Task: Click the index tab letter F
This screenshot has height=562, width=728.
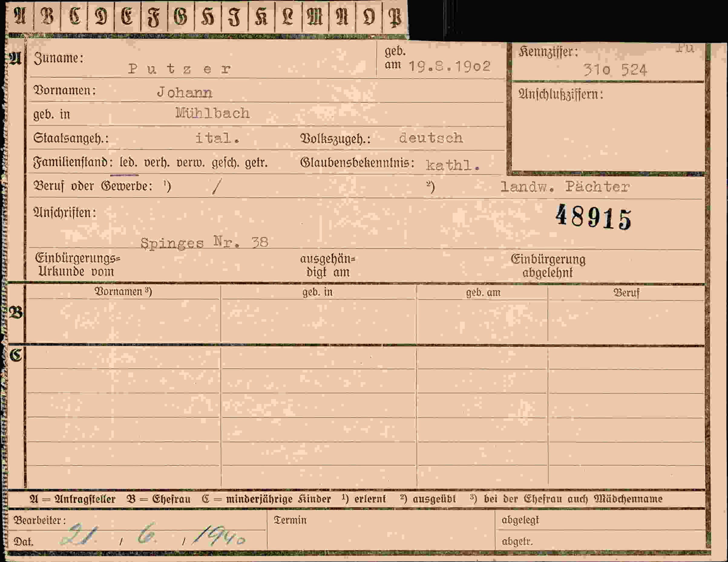Action: pos(154,18)
